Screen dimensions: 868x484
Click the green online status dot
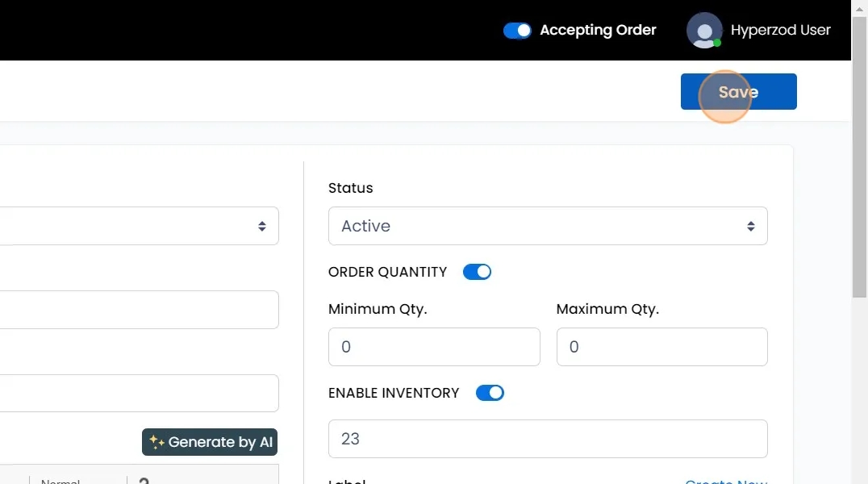pyautogui.click(x=717, y=43)
